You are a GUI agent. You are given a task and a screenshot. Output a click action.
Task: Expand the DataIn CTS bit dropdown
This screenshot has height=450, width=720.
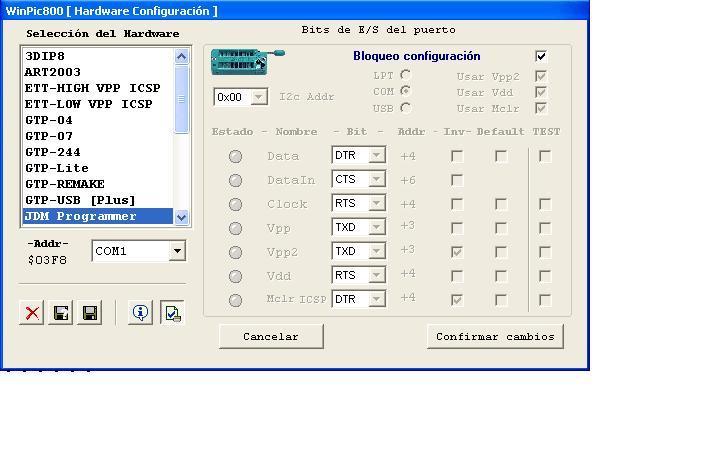pyautogui.click(x=376, y=180)
